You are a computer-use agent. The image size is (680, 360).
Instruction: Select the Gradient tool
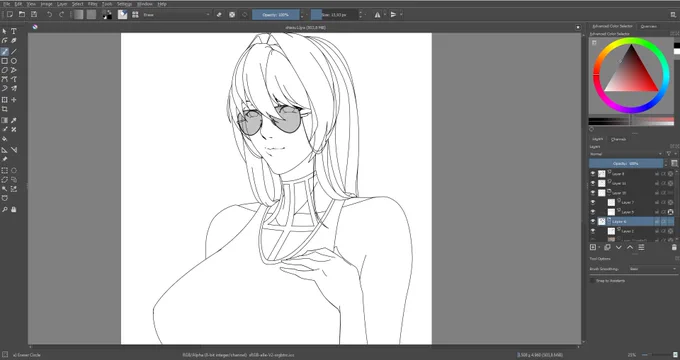5,121
